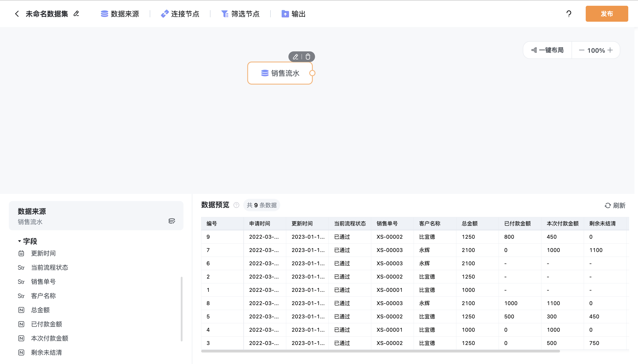
Task: Add a 筛选节点 node
Action: (x=240, y=14)
